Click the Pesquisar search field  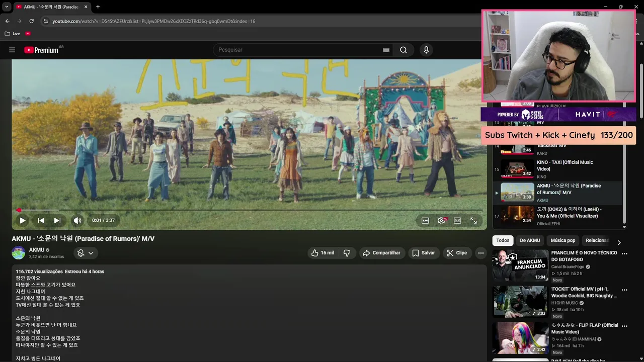tap(297, 50)
